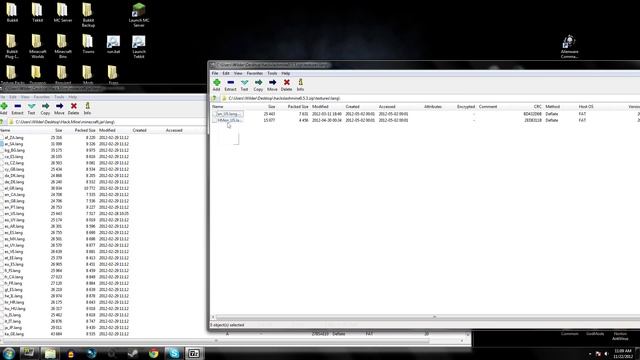Open Launch Tekkit desktop shortcut
Viewport: 640px width, 360px height.
[139, 47]
